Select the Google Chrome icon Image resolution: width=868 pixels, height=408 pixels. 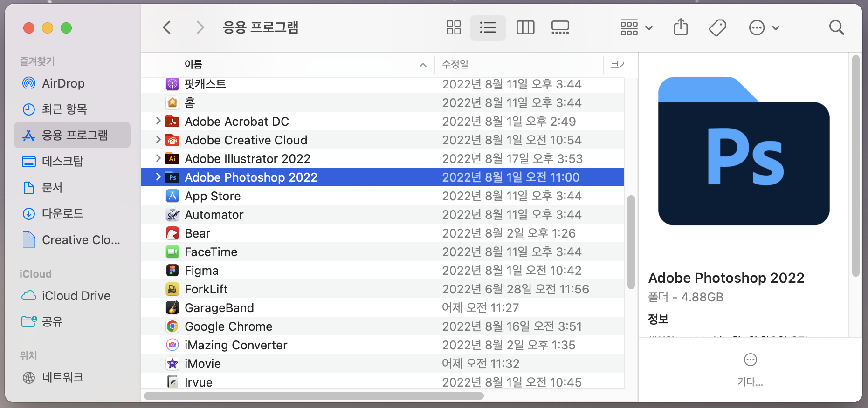coord(172,326)
